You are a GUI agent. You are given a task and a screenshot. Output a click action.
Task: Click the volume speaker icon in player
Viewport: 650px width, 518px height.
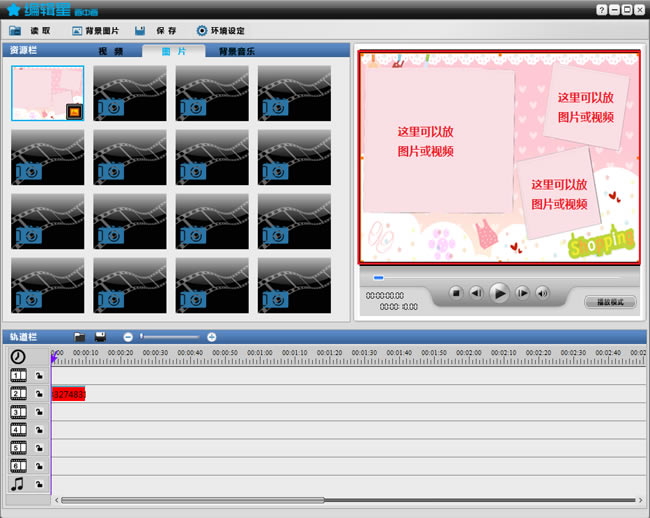(542, 293)
